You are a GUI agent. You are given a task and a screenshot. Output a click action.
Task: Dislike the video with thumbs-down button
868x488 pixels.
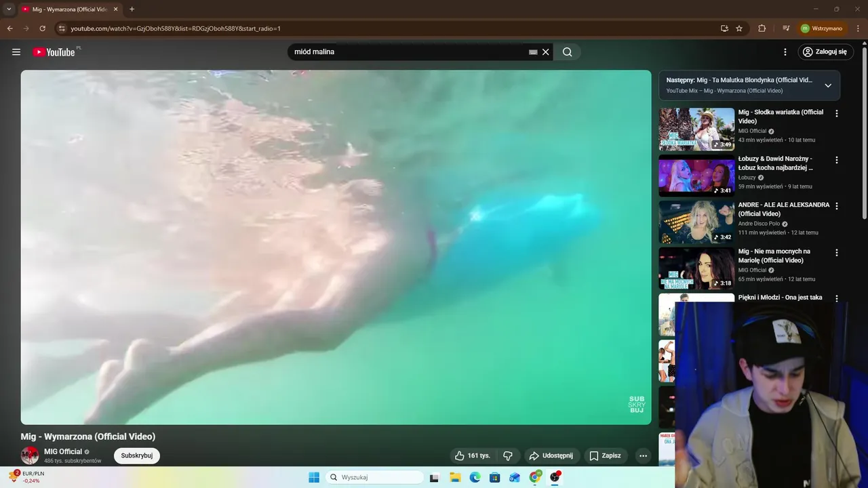[507, 455]
